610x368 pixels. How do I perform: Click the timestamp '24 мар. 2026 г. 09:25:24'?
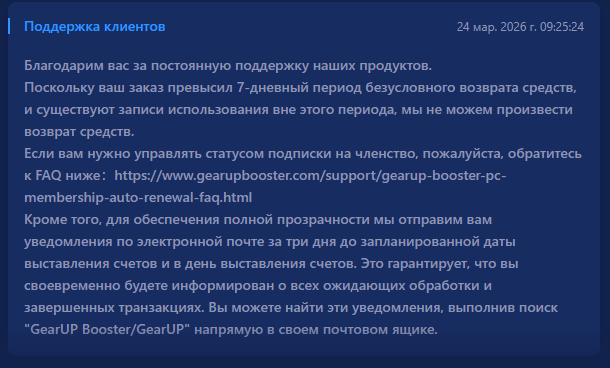click(520, 26)
